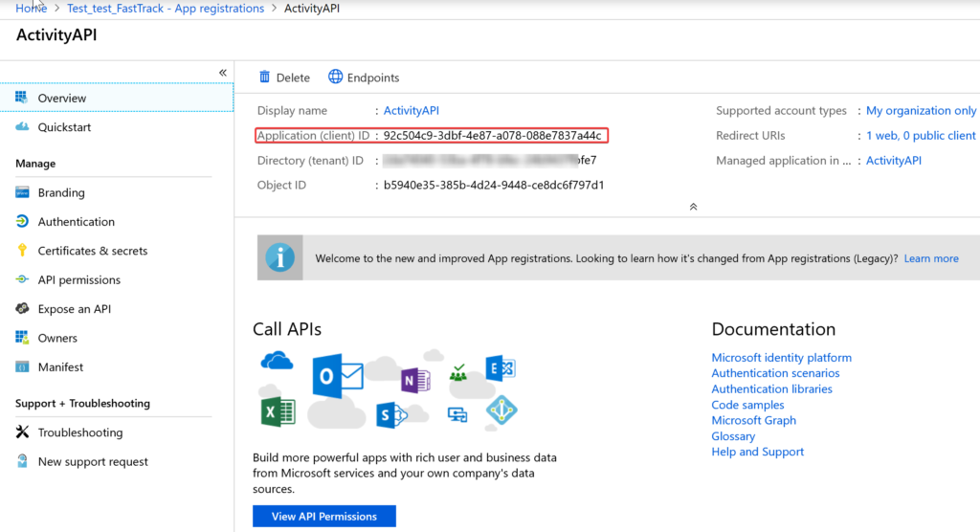Click the OneNote icon under Call APIs
This screenshot has width=980, height=532.
415,380
